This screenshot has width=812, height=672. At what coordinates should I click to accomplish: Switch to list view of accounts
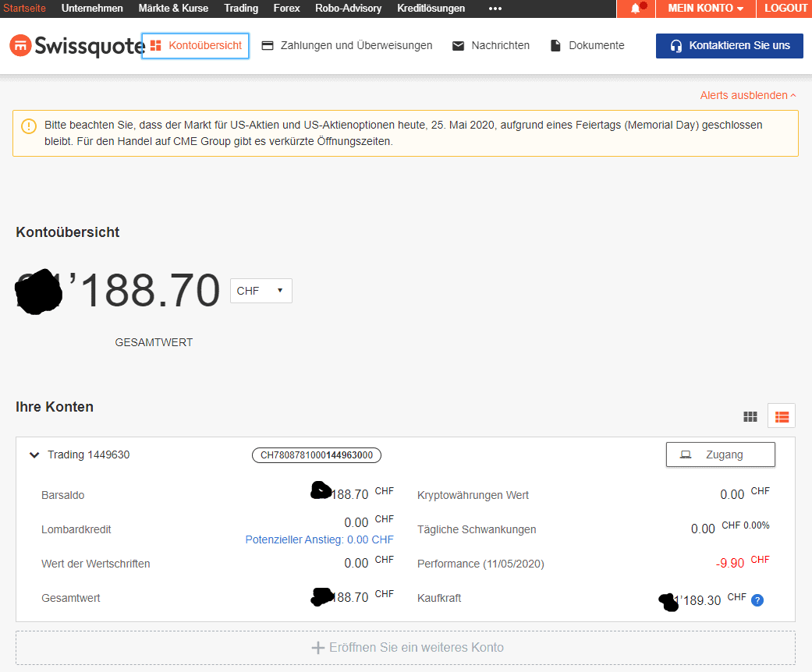click(x=781, y=416)
